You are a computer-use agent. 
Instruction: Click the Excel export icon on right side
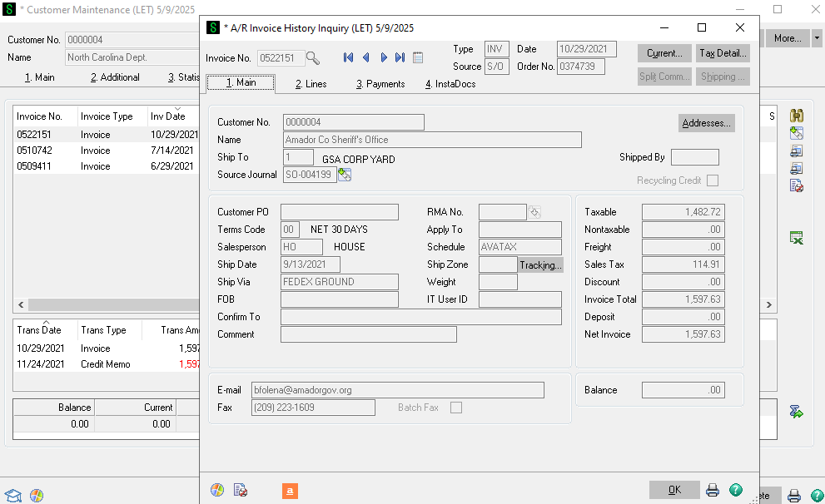(x=796, y=239)
